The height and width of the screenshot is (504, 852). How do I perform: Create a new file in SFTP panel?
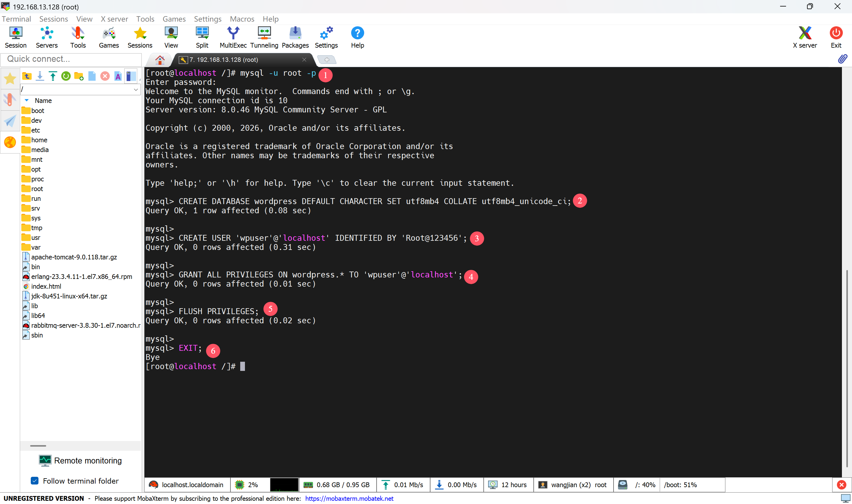(92, 76)
